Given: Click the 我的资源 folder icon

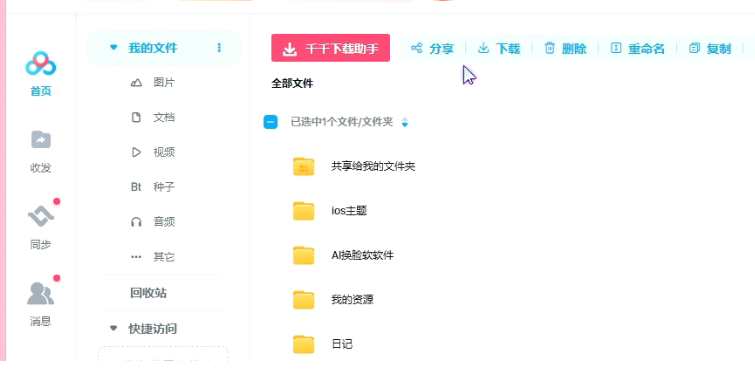Looking at the screenshot, I should point(304,300).
